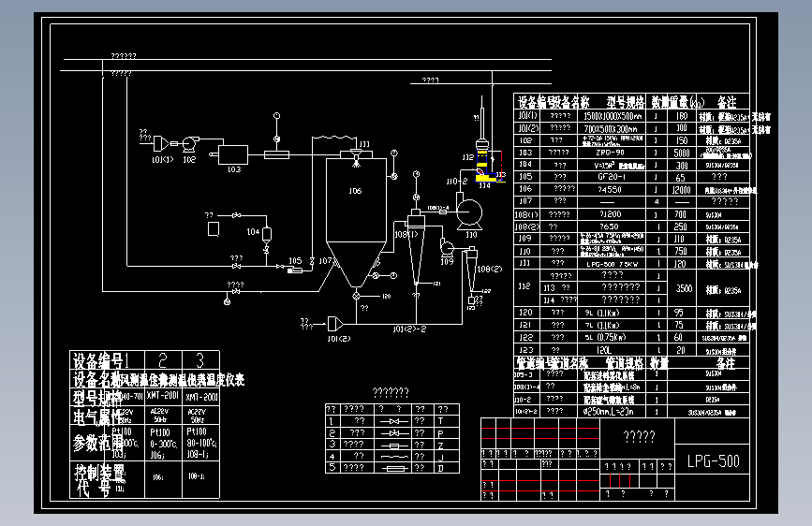
Task: Click legend code letter Z
Action: click(x=441, y=445)
